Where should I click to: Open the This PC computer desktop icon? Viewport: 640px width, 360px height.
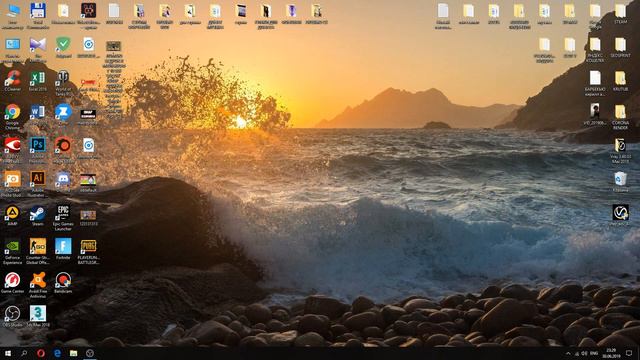pyautogui.click(x=12, y=11)
